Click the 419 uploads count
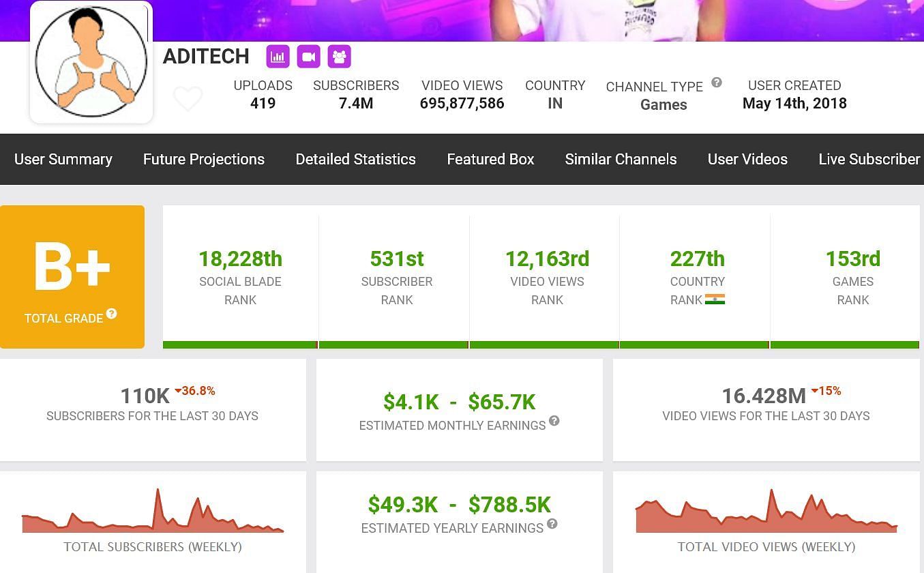 click(263, 104)
